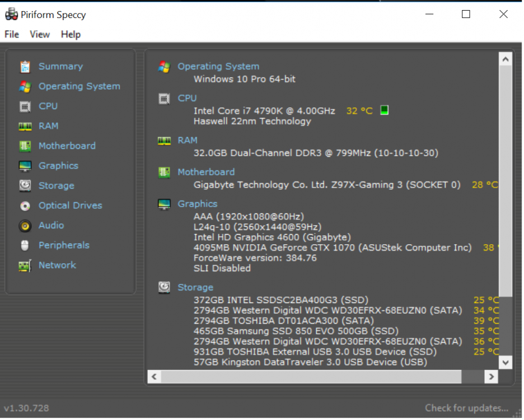
Task: Click the Graphics heading link in summary
Action: [x=198, y=204]
